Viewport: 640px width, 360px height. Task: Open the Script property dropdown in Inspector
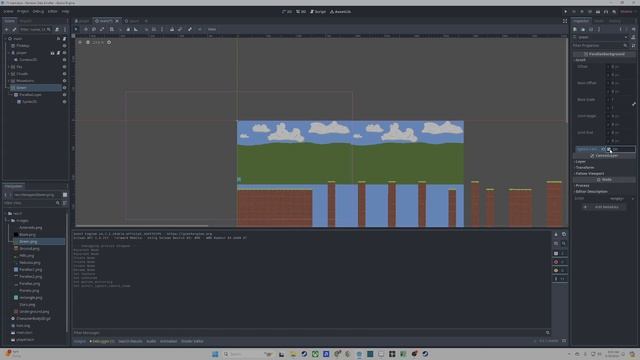[633, 199]
